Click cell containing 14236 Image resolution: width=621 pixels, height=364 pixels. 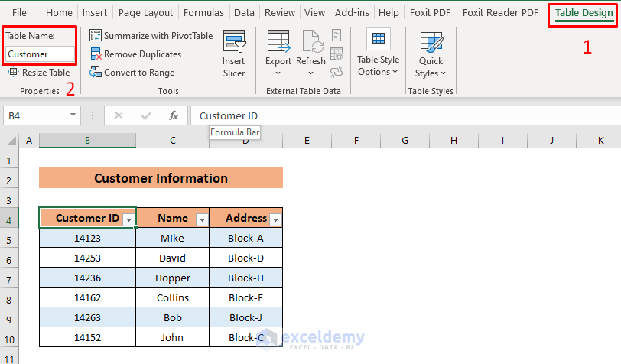pyautogui.click(x=87, y=278)
